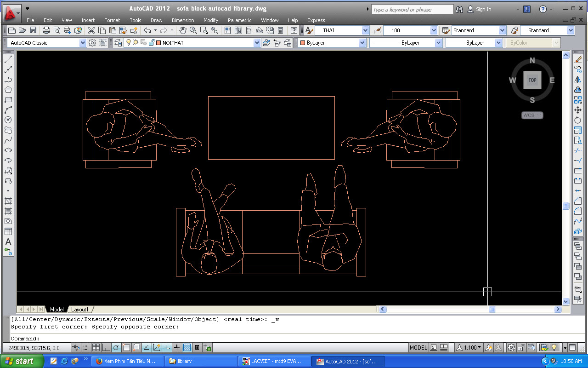This screenshot has width=588, height=368.
Task: Activate the Pan hand tool
Action: point(183,30)
